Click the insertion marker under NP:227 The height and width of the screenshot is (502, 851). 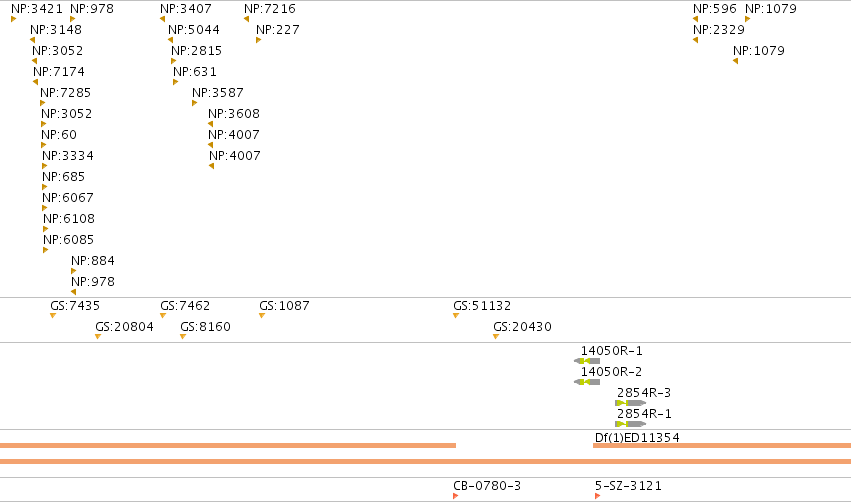click(x=259, y=40)
